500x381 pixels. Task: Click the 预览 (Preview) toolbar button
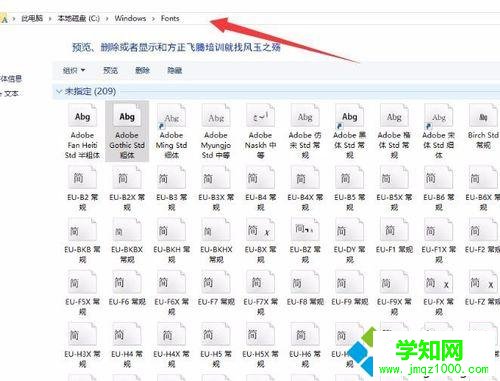(111, 70)
